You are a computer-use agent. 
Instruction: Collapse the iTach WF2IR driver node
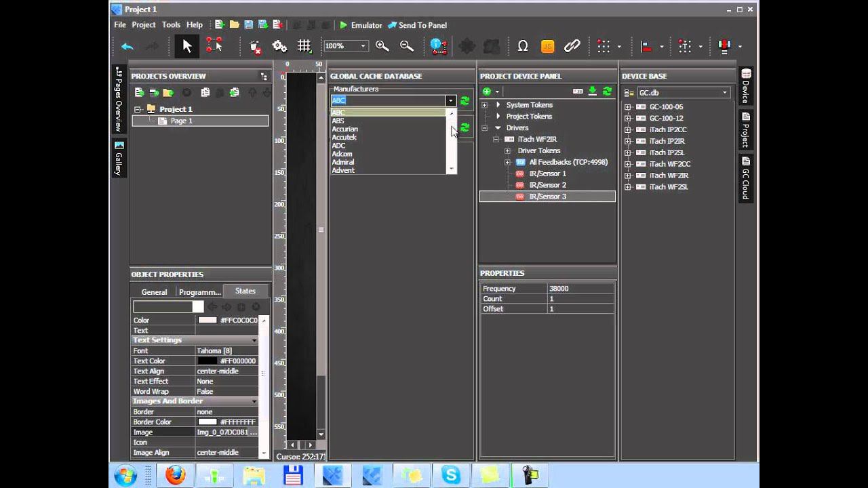[496, 140]
